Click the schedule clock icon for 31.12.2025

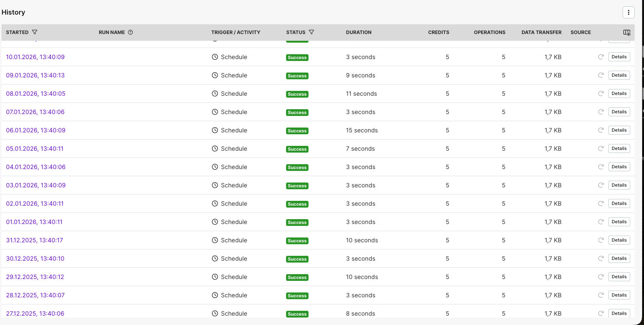[x=215, y=240]
